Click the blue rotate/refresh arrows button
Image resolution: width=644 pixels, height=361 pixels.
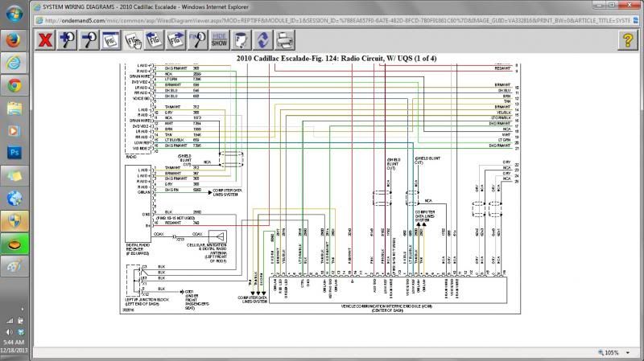[x=263, y=40]
